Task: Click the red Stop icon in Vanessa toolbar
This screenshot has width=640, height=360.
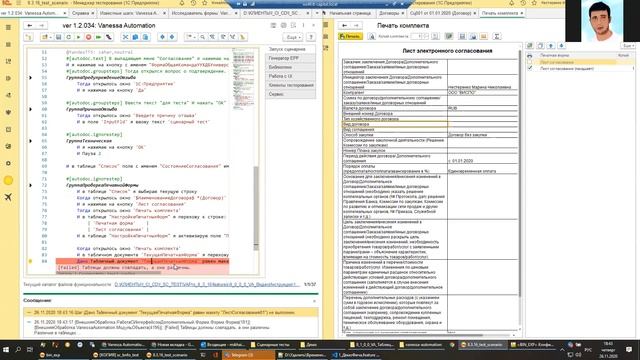Action: click(89, 37)
